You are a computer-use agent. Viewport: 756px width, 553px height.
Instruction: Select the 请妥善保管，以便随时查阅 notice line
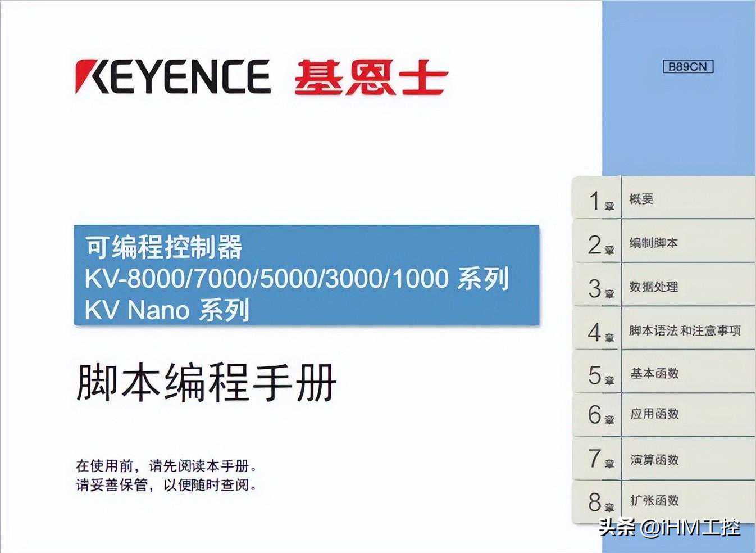point(166,484)
